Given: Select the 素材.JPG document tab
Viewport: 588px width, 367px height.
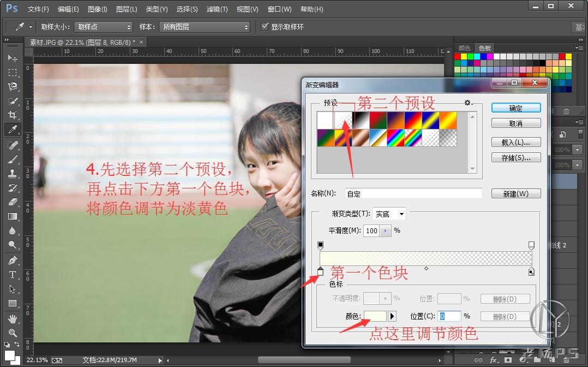Looking at the screenshot, I should click(82, 42).
